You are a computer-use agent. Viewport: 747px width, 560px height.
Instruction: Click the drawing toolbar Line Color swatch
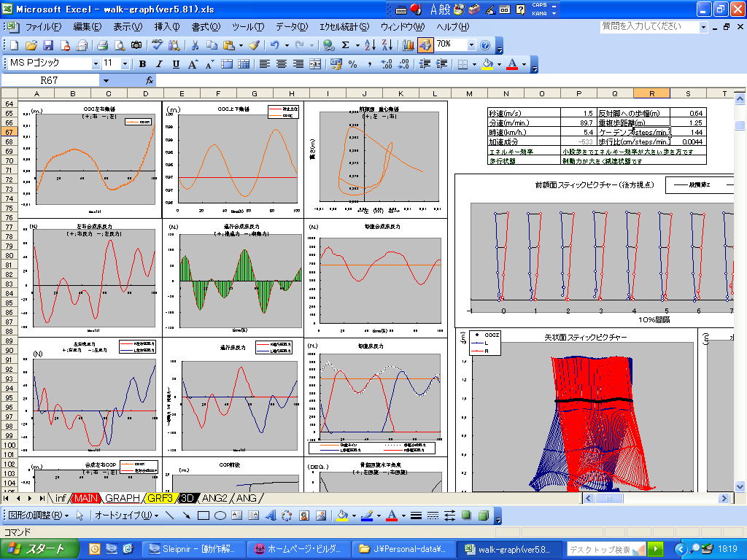[366, 516]
